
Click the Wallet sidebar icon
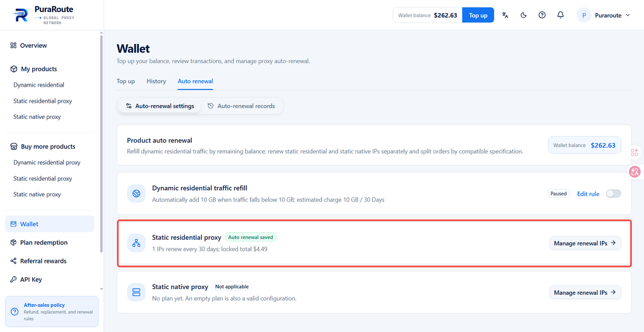(13, 224)
